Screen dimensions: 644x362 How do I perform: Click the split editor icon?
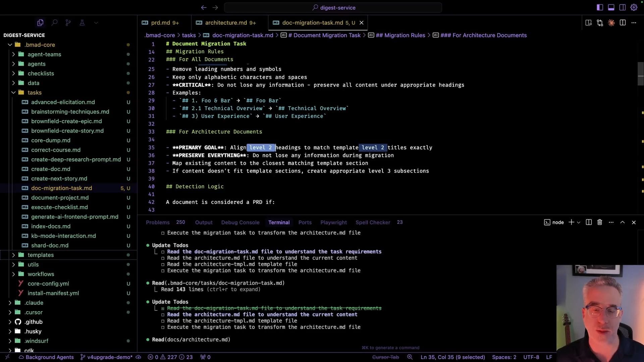pos(623,23)
